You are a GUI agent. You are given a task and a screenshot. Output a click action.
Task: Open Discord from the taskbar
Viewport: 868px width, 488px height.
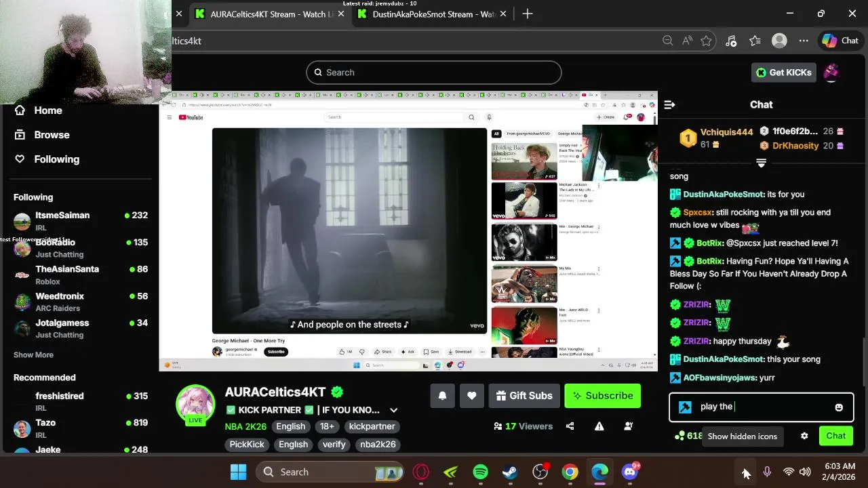(630, 472)
